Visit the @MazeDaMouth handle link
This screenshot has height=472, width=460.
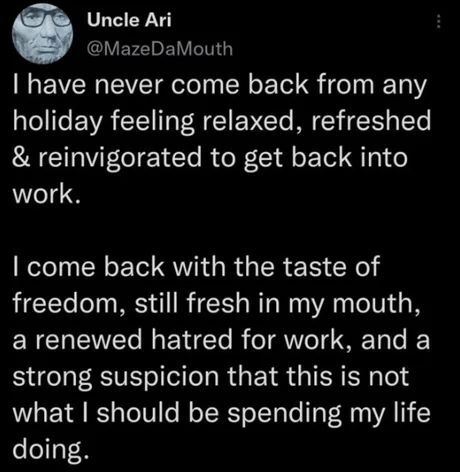[159, 49]
